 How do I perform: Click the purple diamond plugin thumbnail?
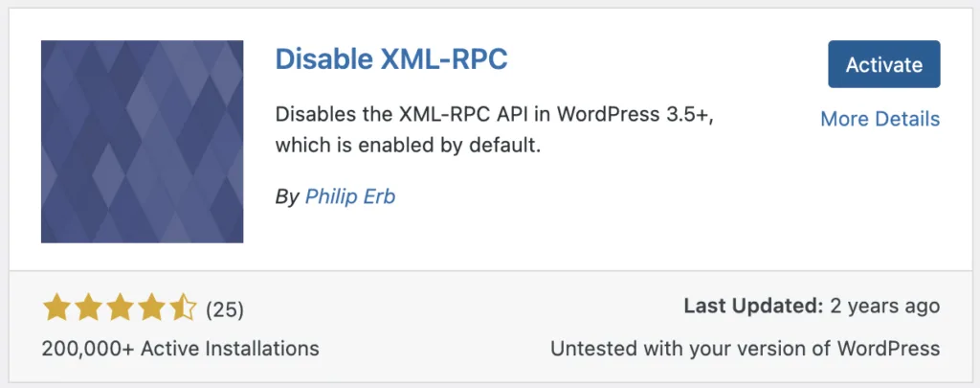coord(142,142)
